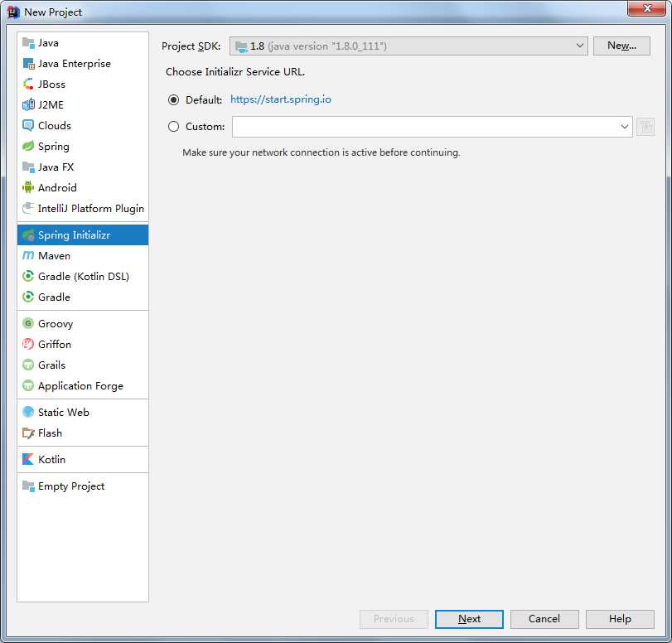Select Java project type label
Screen dimensions: 672x643
[48, 43]
